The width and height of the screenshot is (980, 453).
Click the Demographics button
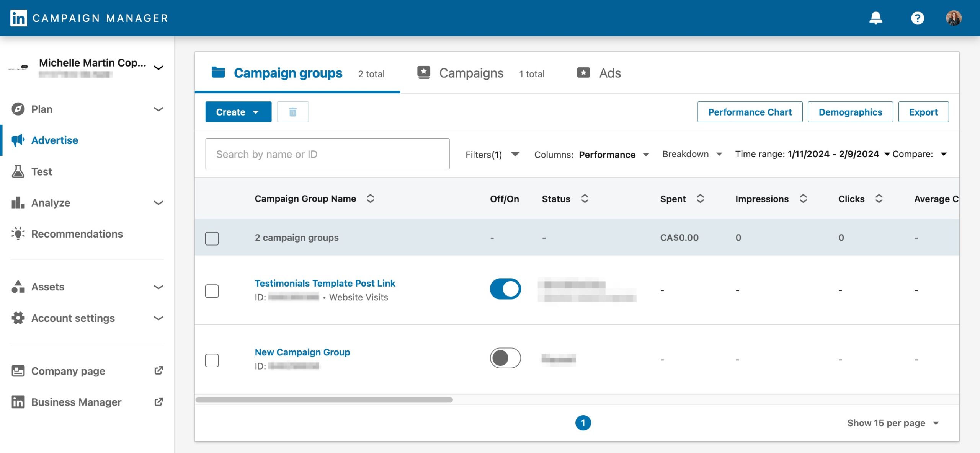click(850, 112)
